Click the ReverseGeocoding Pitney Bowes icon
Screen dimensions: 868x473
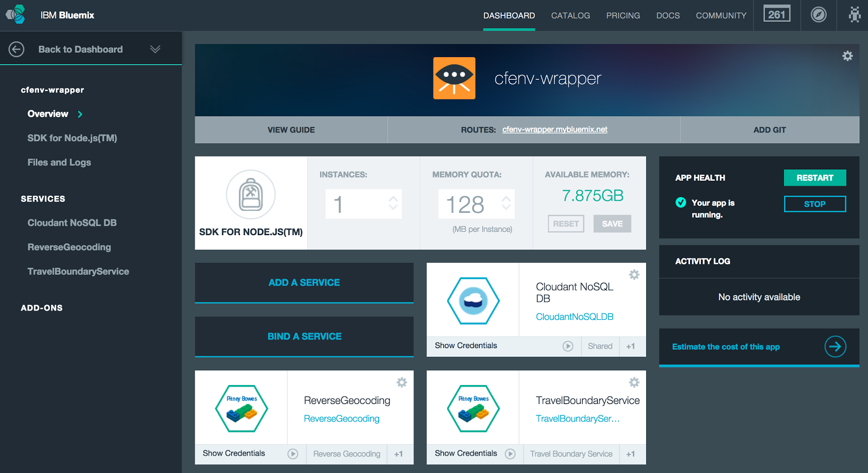(241, 408)
